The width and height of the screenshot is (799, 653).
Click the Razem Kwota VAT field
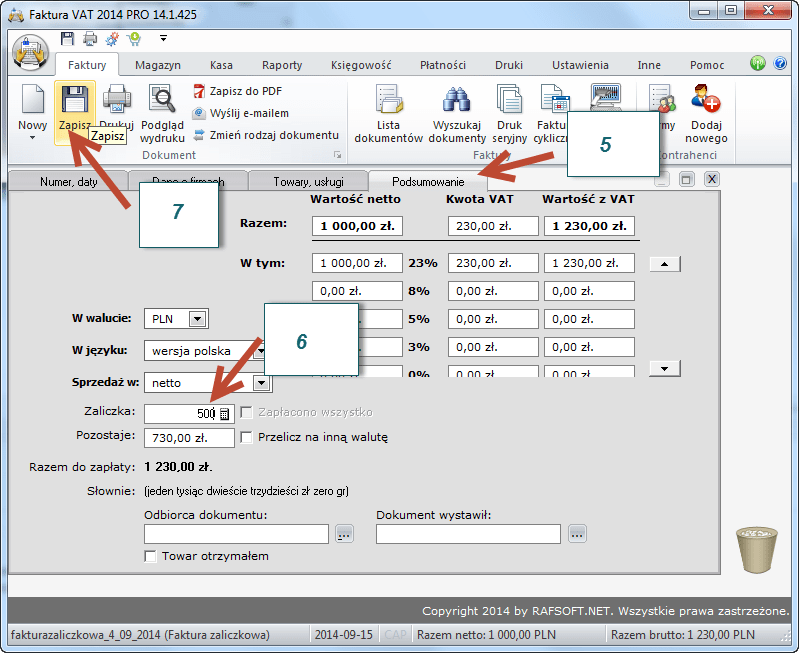pyautogui.click(x=493, y=226)
